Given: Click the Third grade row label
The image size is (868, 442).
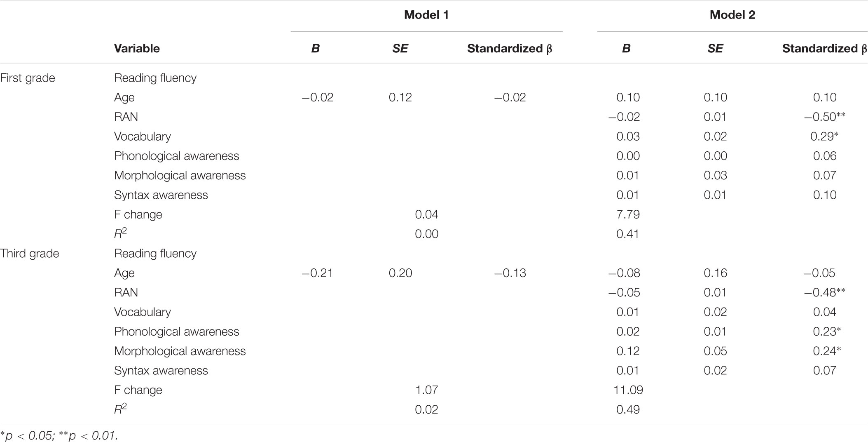Looking at the screenshot, I should pos(30,253).
